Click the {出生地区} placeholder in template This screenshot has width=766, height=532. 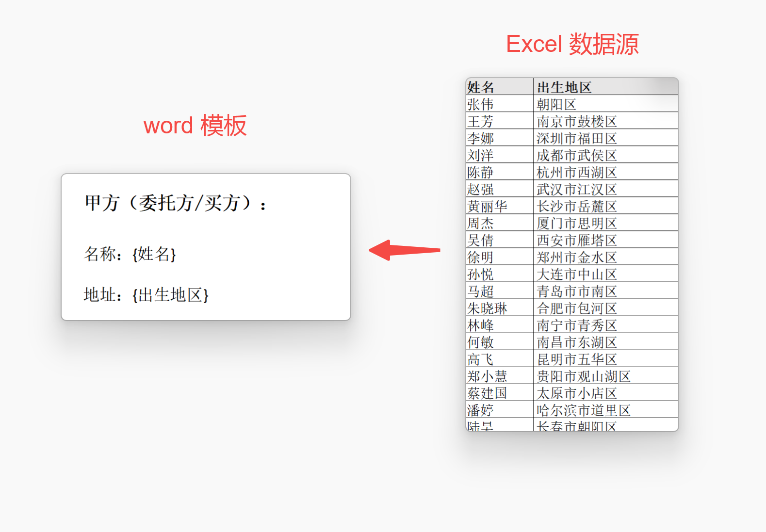click(x=170, y=295)
